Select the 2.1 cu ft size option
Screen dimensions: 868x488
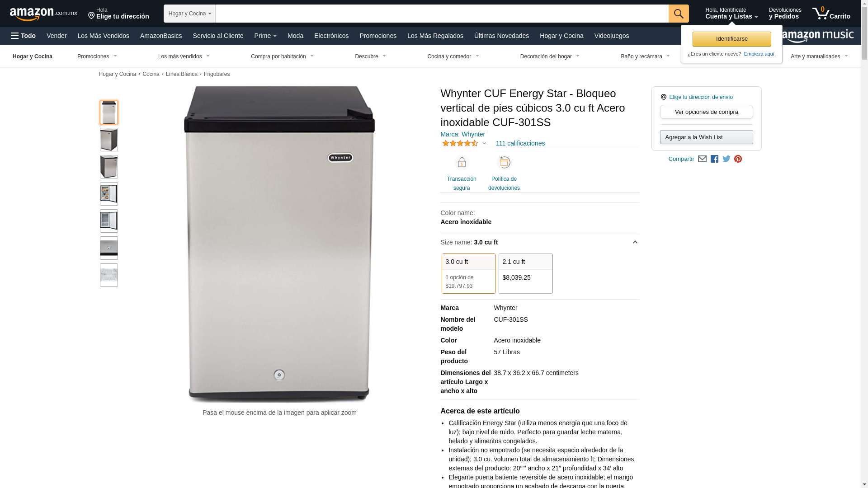click(x=525, y=273)
